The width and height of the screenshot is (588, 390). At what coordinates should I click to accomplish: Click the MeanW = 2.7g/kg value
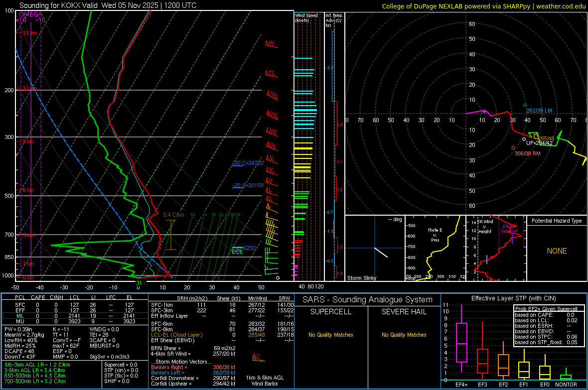click(24, 335)
